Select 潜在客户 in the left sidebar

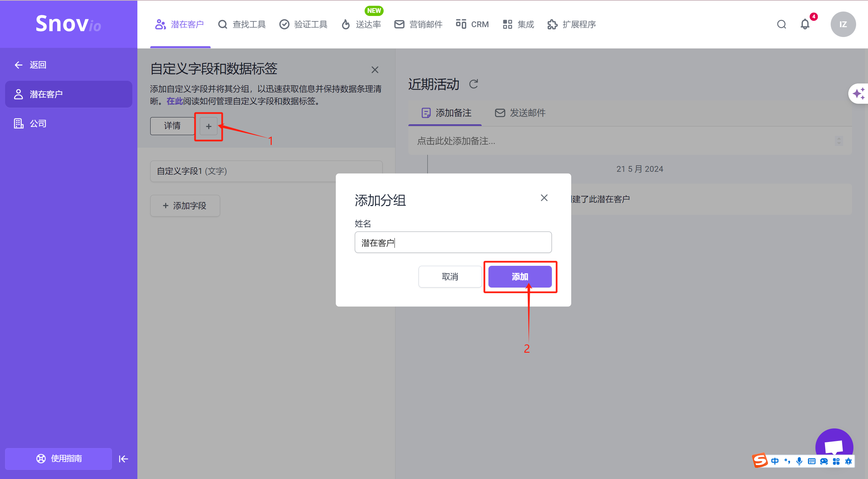(69, 94)
